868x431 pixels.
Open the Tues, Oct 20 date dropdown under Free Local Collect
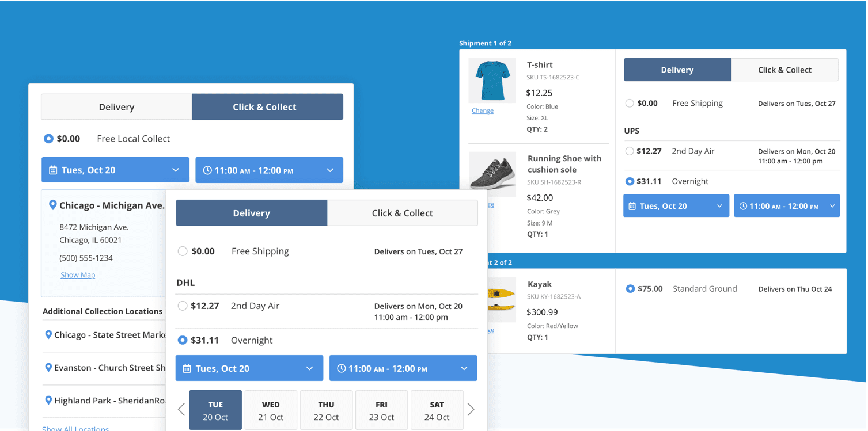[115, 170]
